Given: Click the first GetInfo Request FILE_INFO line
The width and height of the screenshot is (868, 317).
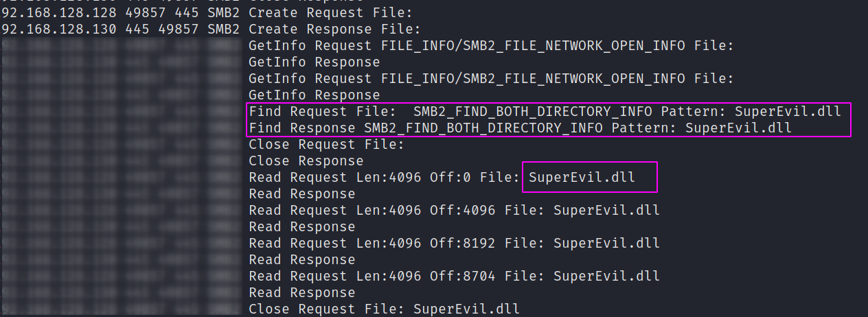Looking at the screenshot, I should click(x=492, y=46).
